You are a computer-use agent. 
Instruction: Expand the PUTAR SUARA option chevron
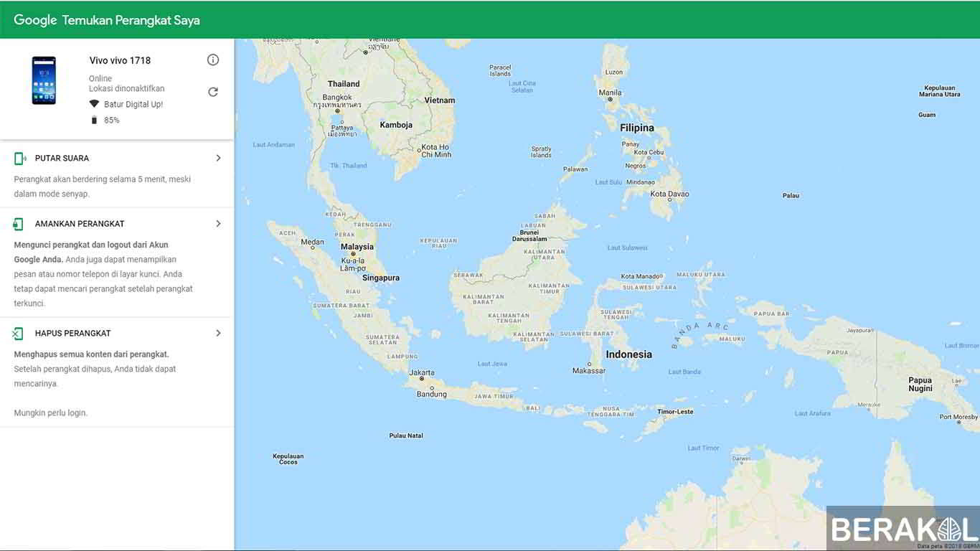[x=219, y=158]
